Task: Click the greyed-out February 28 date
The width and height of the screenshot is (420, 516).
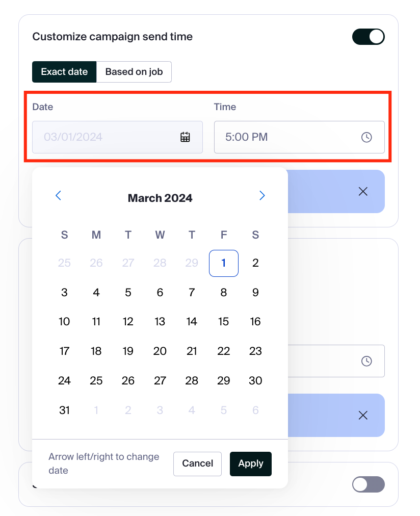Action: (x=160, y=263)
